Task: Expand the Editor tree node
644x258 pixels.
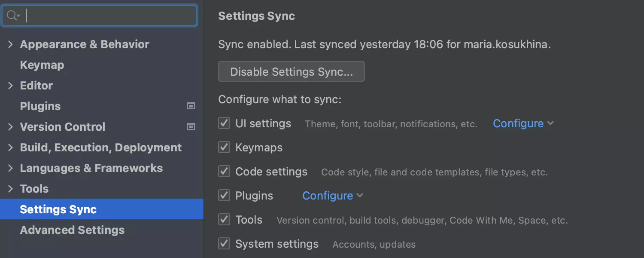Action: click(10, 86)
